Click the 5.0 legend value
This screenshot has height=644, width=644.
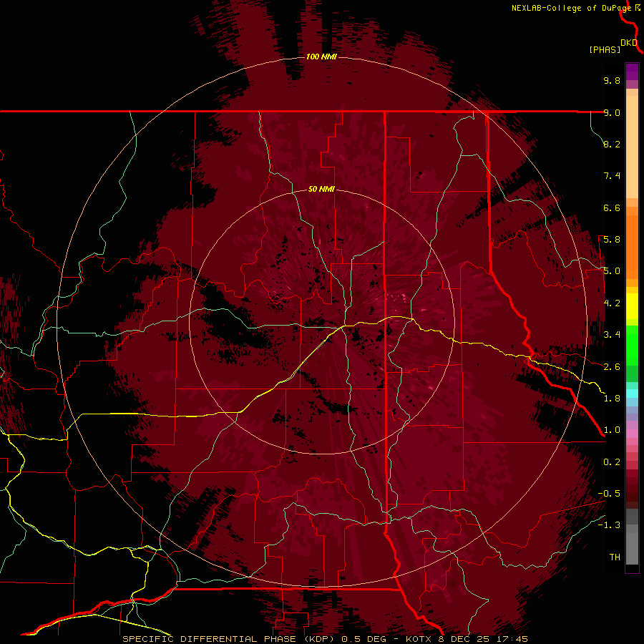coord(612,271)
